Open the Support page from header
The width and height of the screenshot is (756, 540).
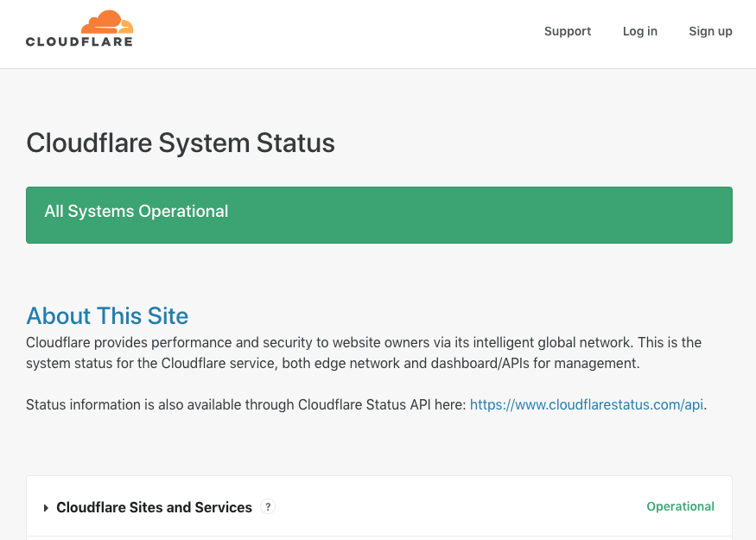click(x=567, y=31)
